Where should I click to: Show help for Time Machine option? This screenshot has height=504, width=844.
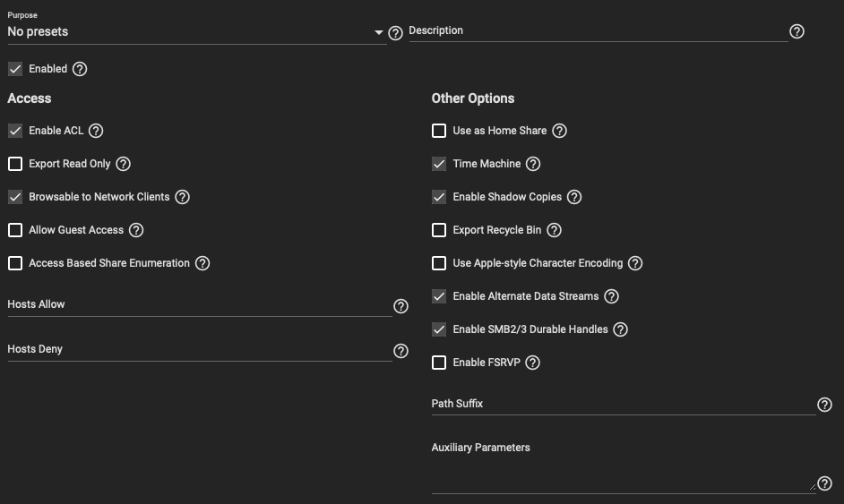pos(533,164)
